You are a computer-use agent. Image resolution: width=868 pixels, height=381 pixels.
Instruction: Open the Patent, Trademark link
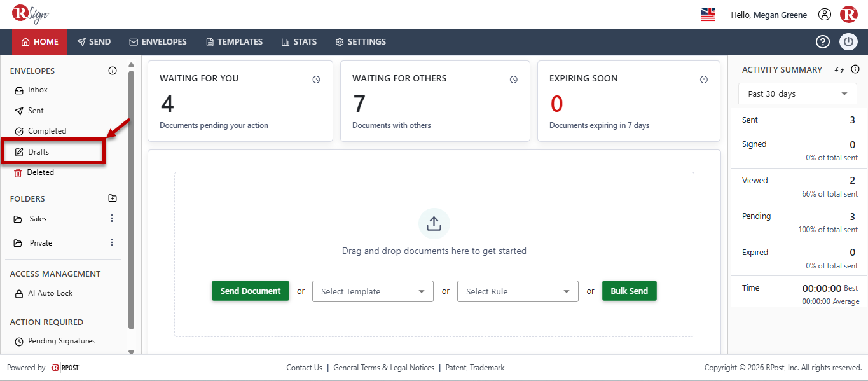(x=475, y=368)
